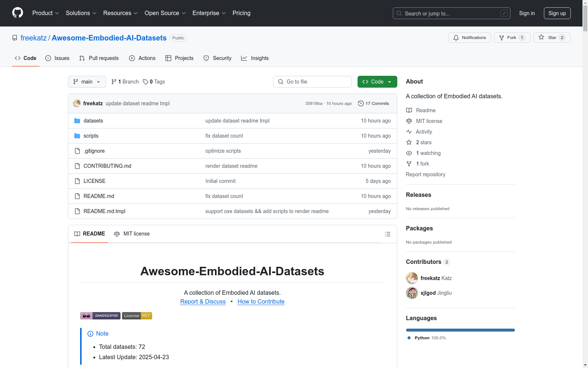
Task: View the 17 Commits history
Action: pos(373,103)
